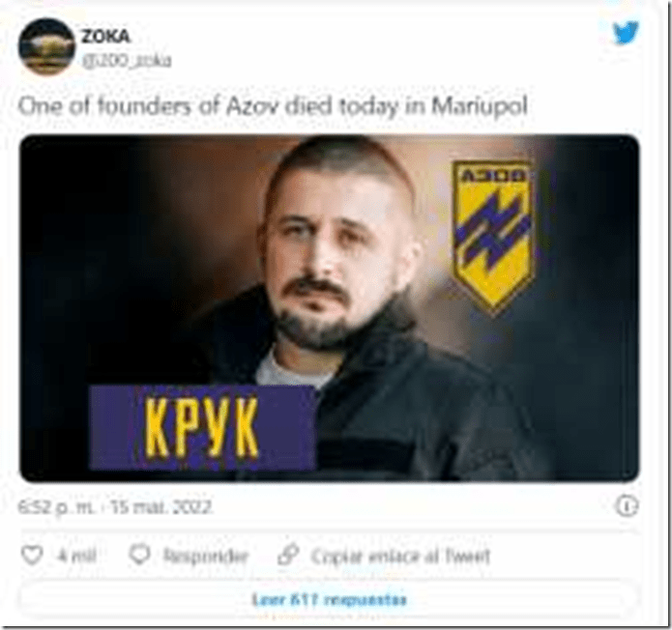Click the 4 mil likes count
Screen dimensions: 672x630
77,556
